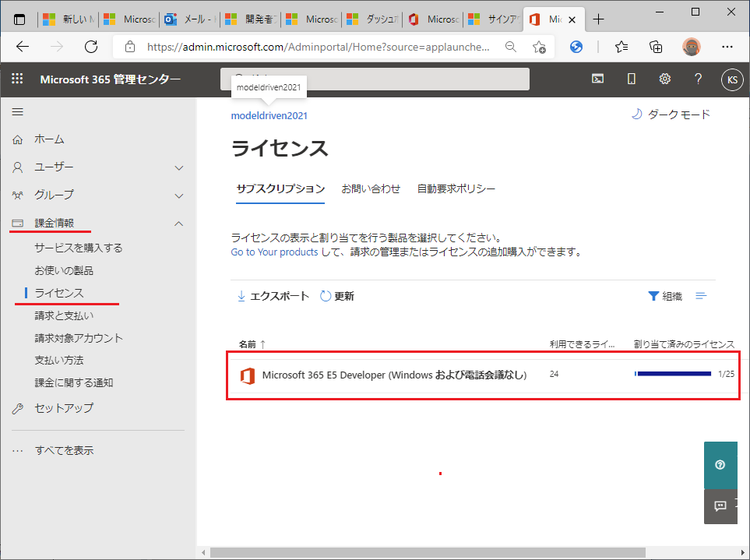Viewport: 750px width, 560px height.
Task: Click the teal help assistant button
Action: 720,465
